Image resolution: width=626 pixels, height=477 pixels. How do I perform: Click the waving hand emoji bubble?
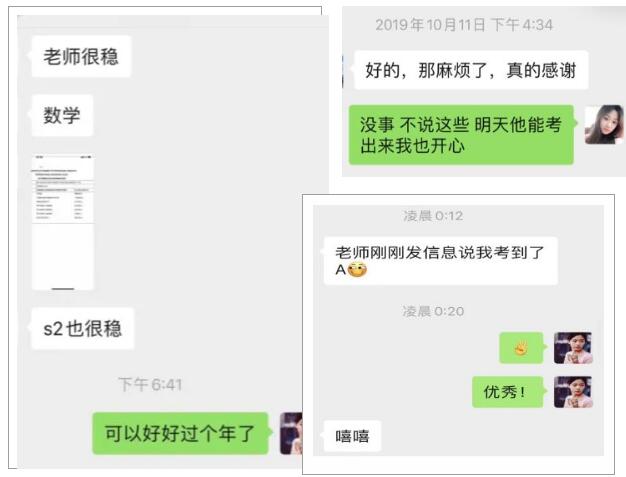[521, 348]
